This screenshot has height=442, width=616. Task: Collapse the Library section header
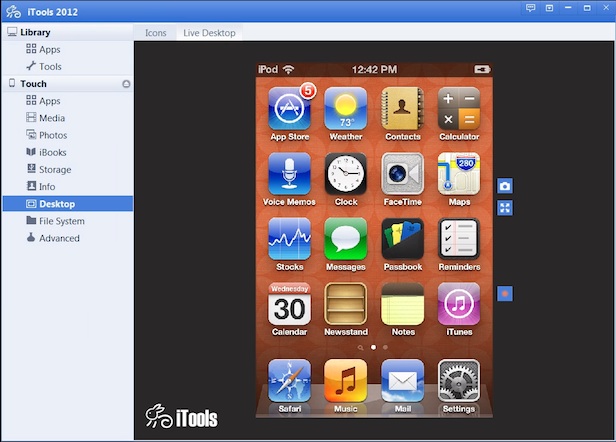point(35,32)
